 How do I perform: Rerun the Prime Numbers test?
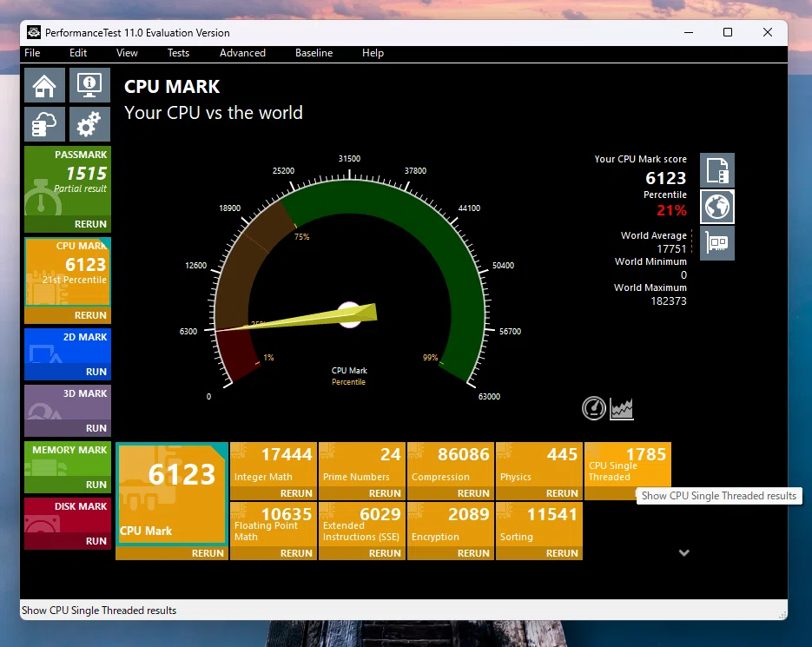click(x=362, y=493)
